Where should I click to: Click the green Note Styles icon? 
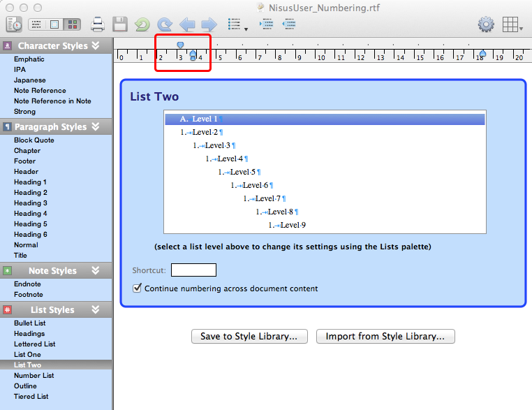7,270
